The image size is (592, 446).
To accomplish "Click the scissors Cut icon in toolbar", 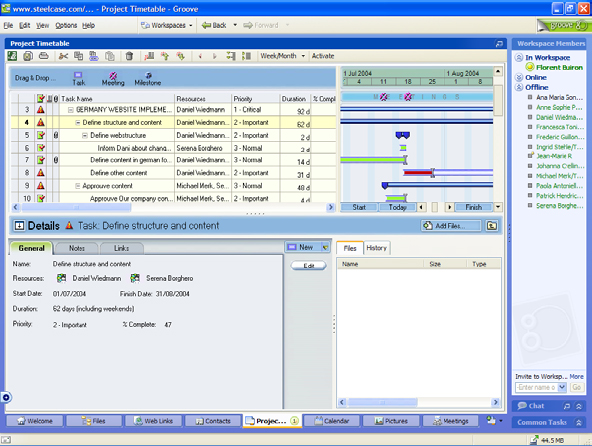I will tap(63, 56).
